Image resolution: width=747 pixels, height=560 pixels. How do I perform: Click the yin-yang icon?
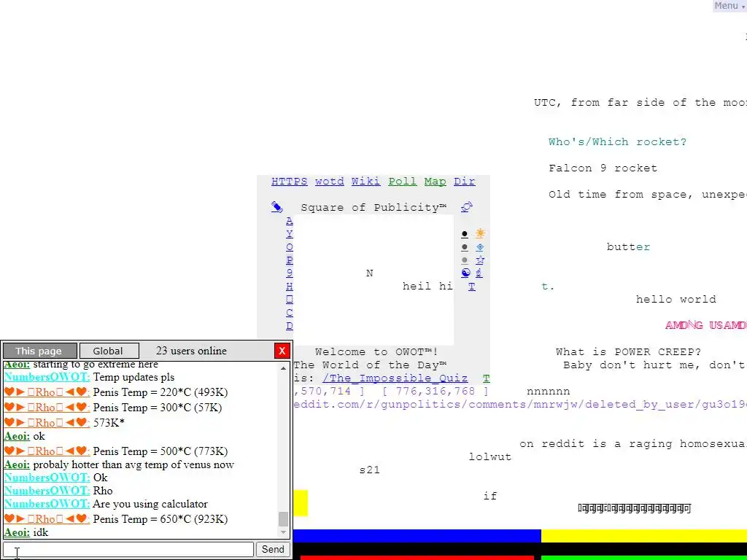point(465,273)
